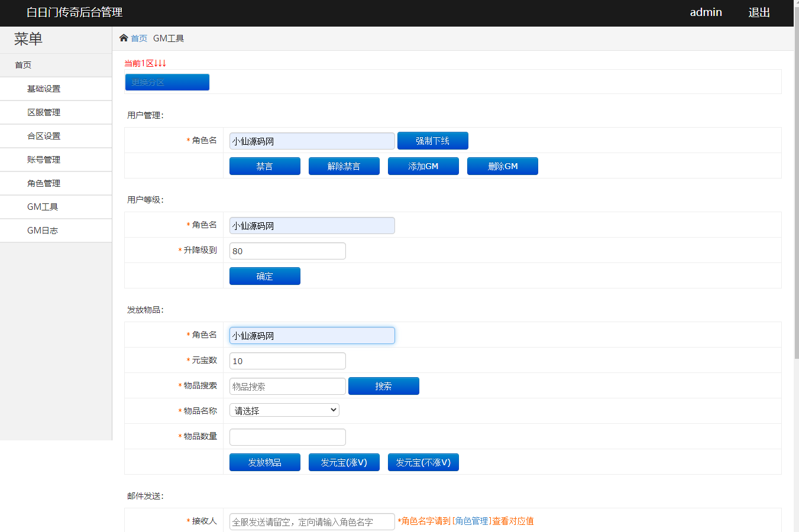Open 合区设置 menu item
The width and height of the screenshot is (799, 532).
(56, 136)
